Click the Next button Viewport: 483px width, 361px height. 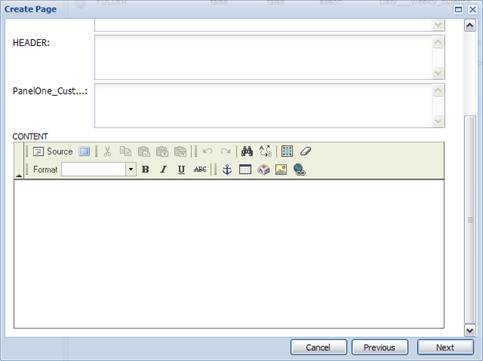tap(445, 347)
